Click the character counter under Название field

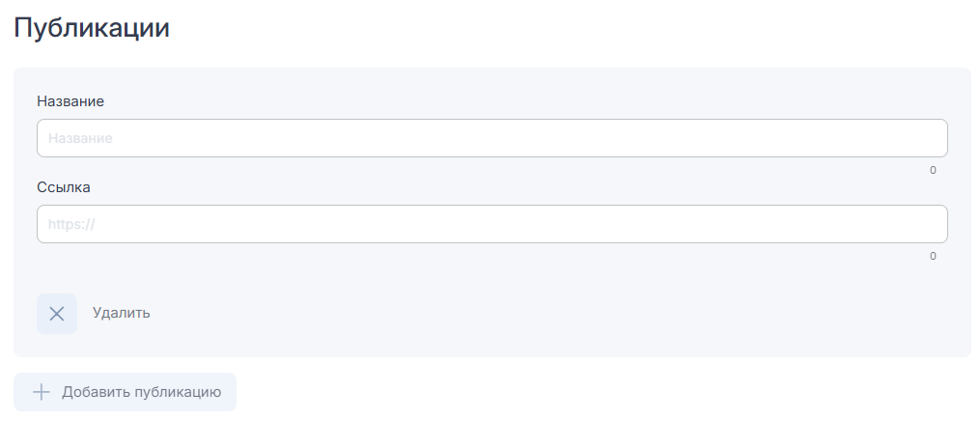point(933,170)
